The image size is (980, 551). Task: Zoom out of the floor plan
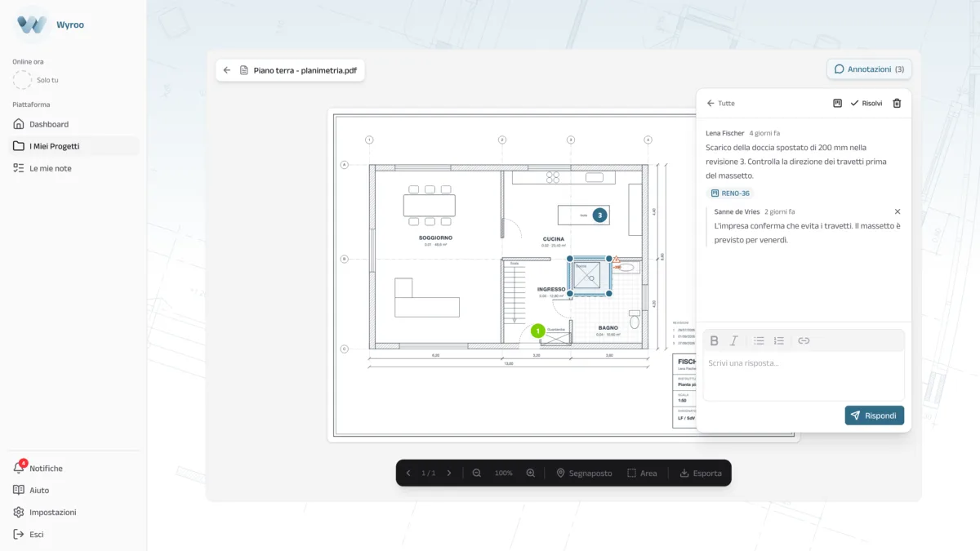coord(477,473)
